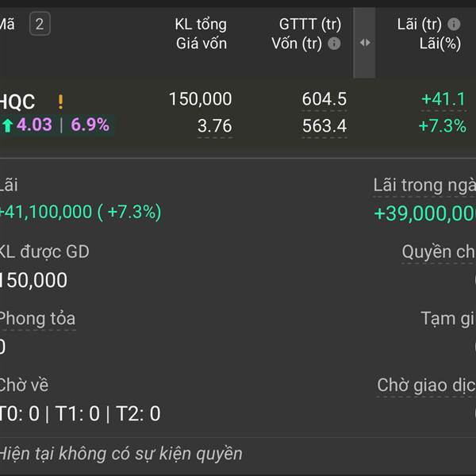Click the badge showing number 2
Screen dimensions: 476x476
39,25
